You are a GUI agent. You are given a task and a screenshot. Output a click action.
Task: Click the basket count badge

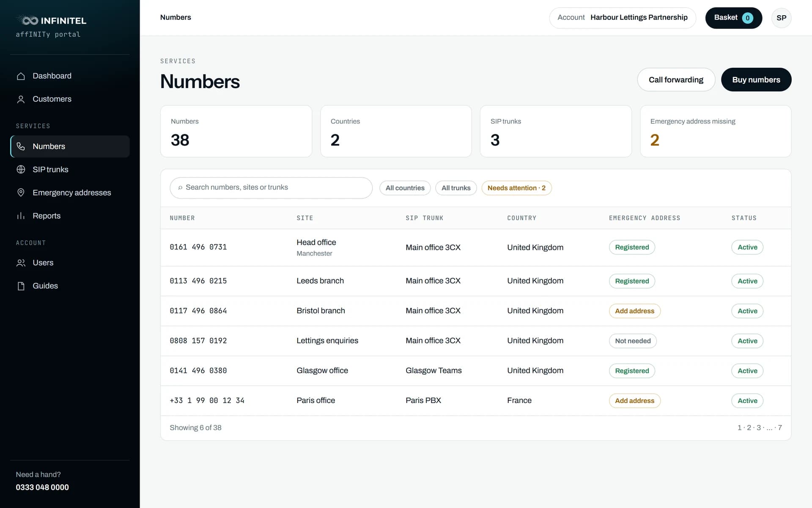pyautogui.click(x=747, y=18)
